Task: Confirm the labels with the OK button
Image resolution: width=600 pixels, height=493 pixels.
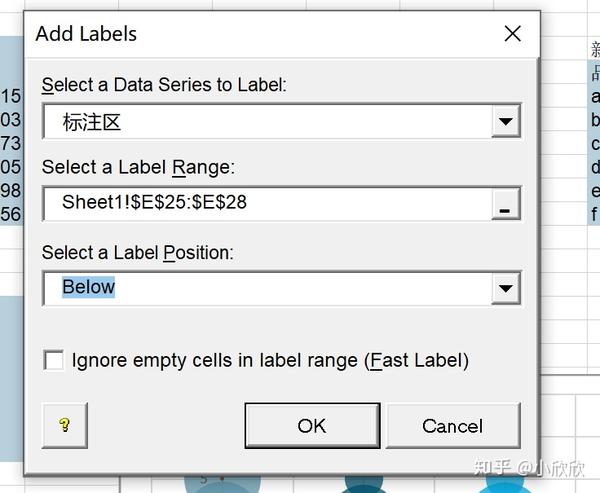Action: tap(312, 425)
